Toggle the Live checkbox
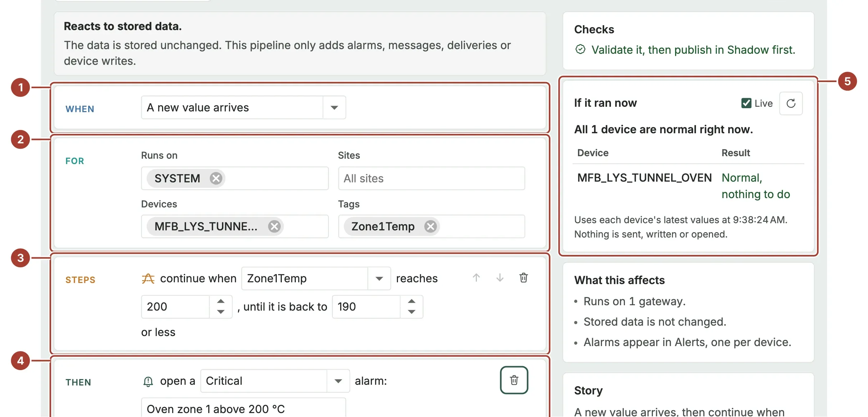This screenshot has width=868, height=417. pos(746,103)
